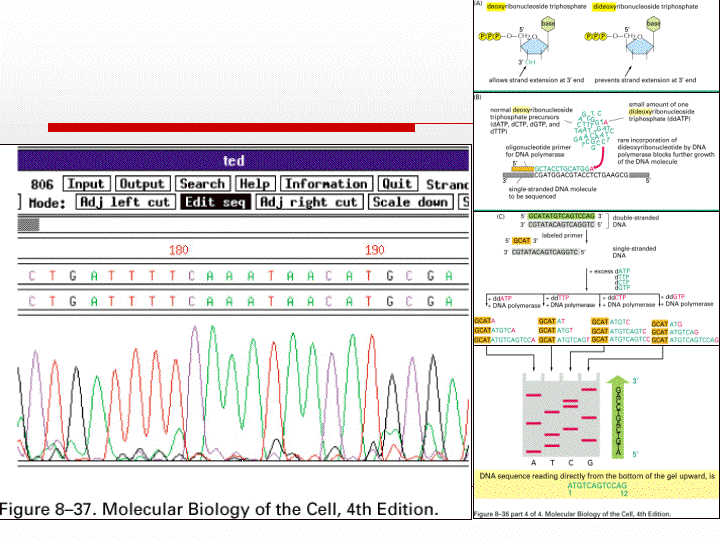Click the red horizontal bar on slide
This screenshot has width=720, height=540.
point(231,127)
